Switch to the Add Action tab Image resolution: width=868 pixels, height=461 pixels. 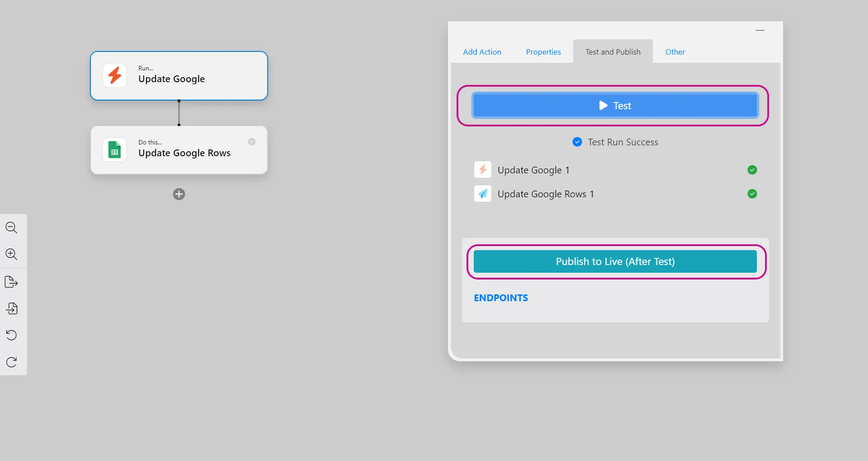(482, 52)
